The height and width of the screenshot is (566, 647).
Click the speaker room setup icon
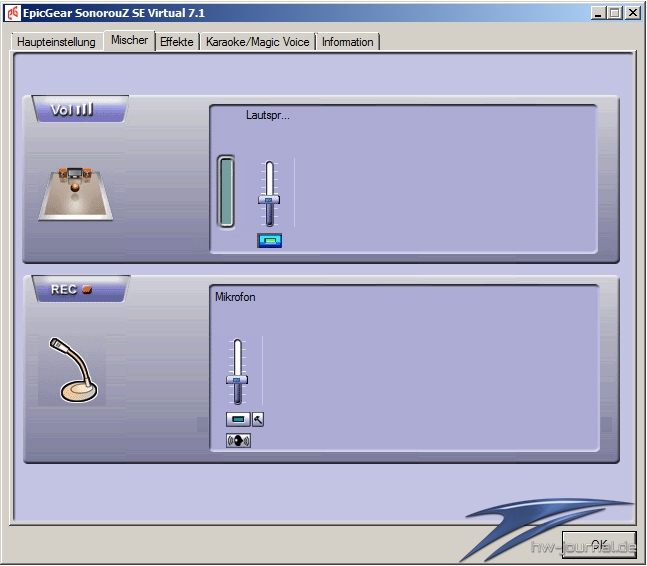76,194
